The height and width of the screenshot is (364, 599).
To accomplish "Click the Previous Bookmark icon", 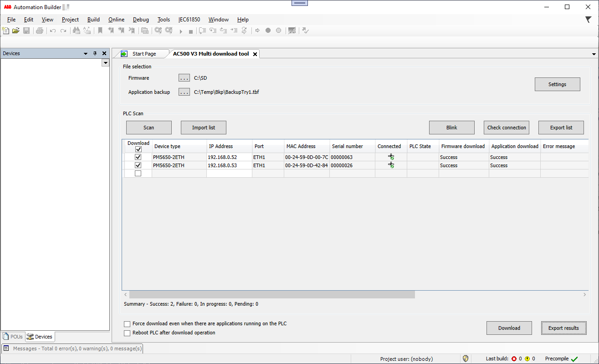I will click(x=111, y=31).
